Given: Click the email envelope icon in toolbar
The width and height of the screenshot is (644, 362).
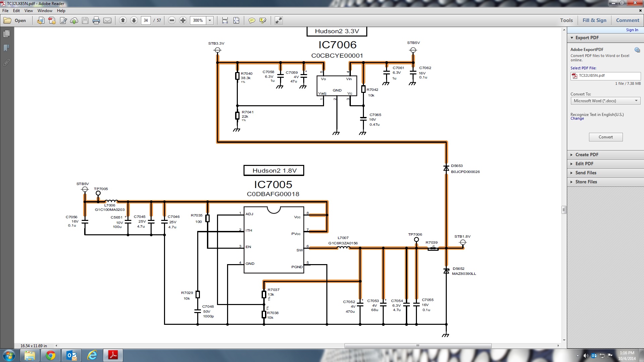Looking at the screenshot, I should [x=107, y=20].
